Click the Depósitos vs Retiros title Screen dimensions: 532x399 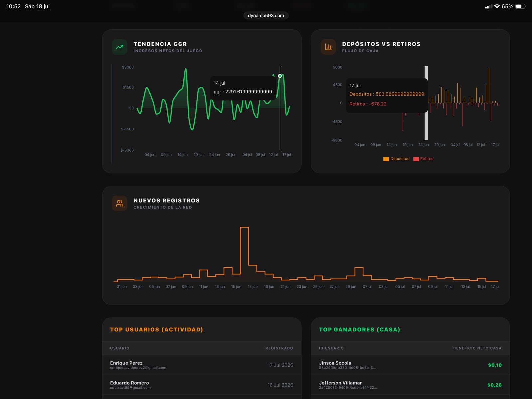[381, 44]
